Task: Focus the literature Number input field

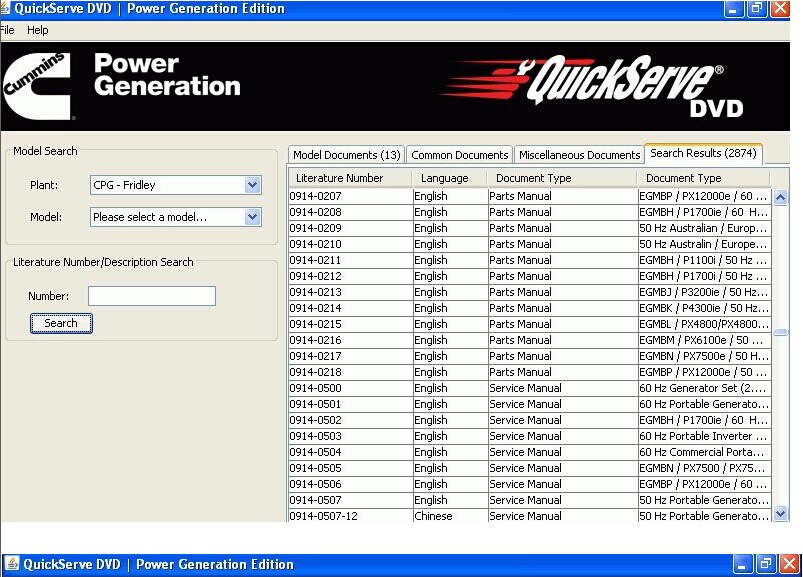Action: point(152,296)
